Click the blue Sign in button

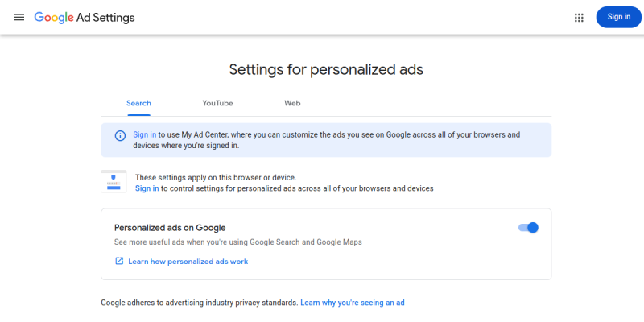tap(619, 17)
